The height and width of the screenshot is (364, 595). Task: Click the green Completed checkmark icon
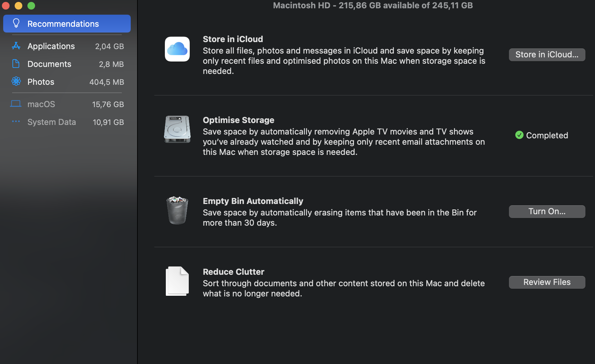(x=519, y=135)
